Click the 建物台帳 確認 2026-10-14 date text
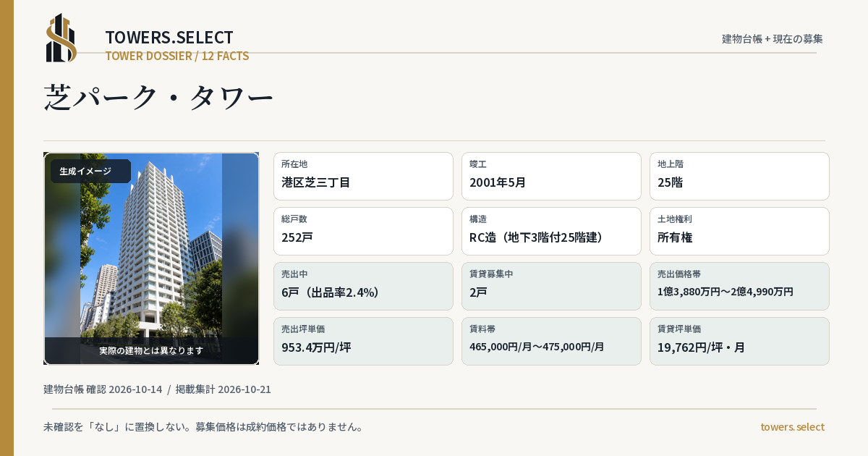 click(x=103, y=389)
